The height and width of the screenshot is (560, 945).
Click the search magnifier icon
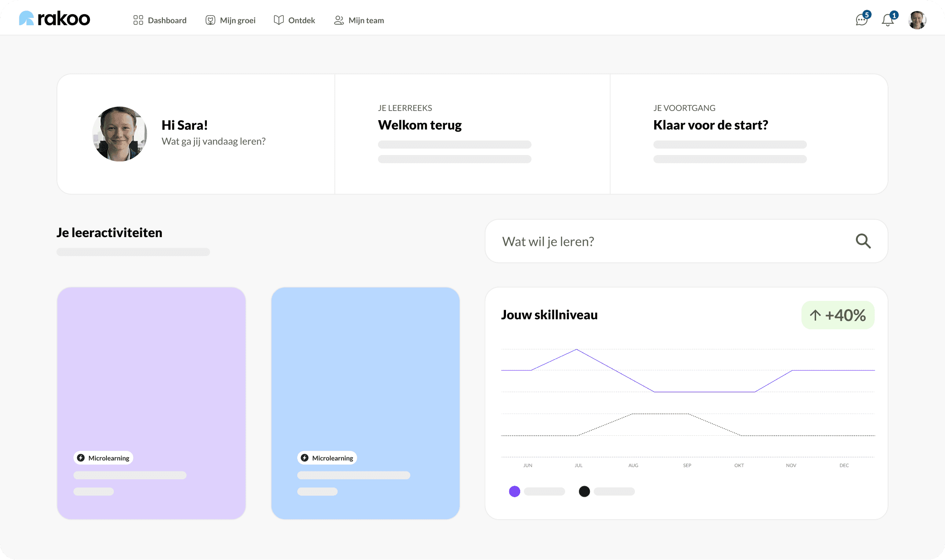click(x=863, y=241)
